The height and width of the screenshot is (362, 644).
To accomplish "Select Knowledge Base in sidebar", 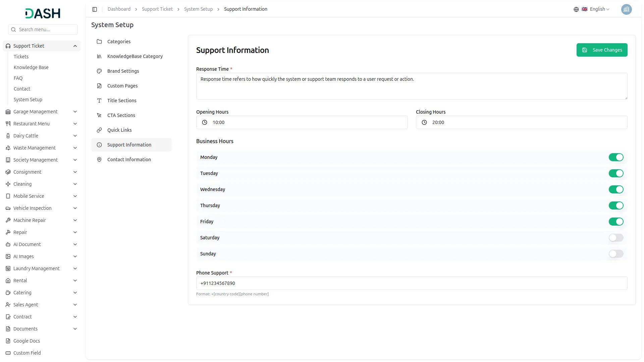I will click(x=31, y=67).
